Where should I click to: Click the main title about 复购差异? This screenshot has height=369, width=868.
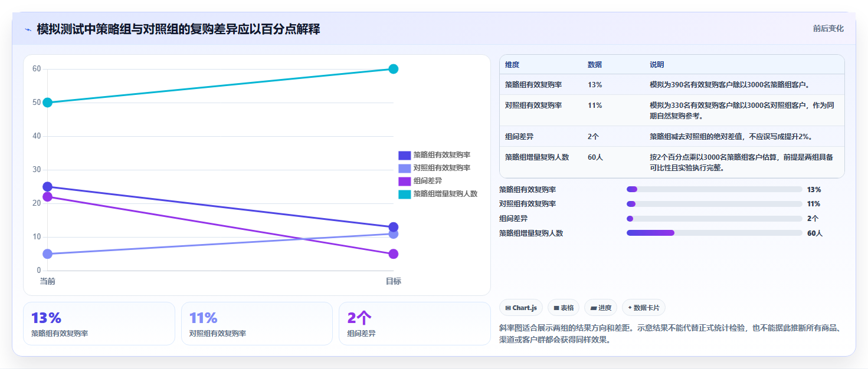[178, 29]
